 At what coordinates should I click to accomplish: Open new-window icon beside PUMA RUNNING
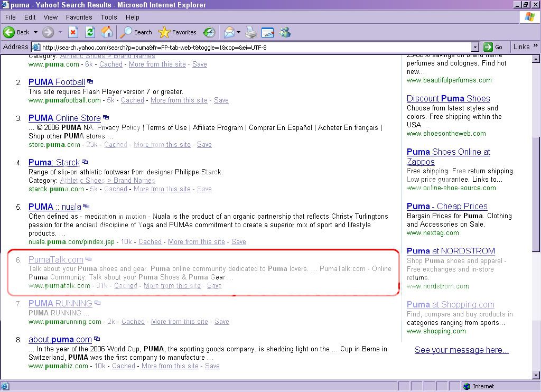[x=97, y=303]
